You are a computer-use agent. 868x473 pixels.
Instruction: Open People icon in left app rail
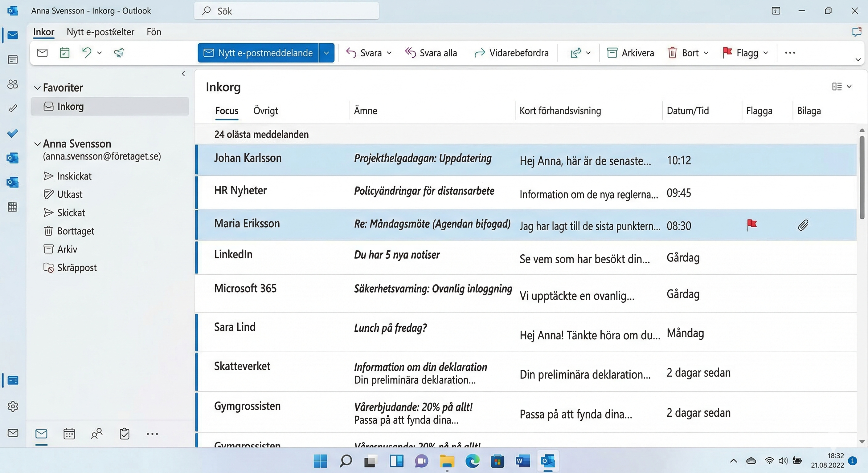click(x=12, y=84)
